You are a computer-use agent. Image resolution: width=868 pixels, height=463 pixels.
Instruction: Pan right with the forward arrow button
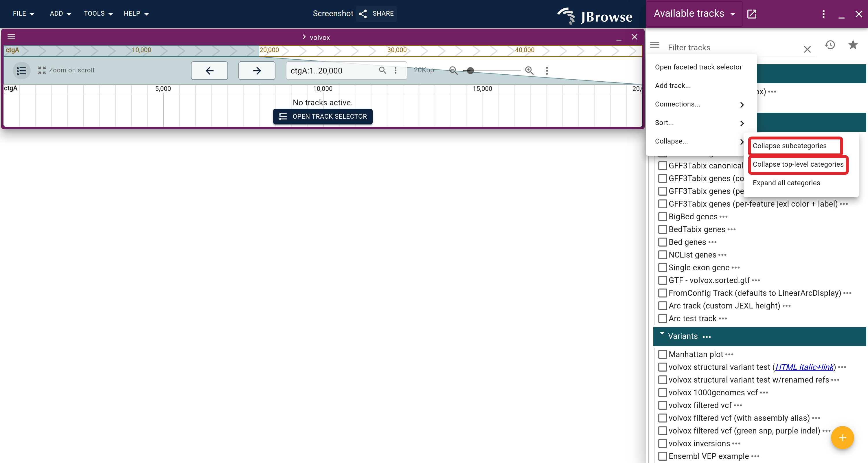(x=257, y=71)
